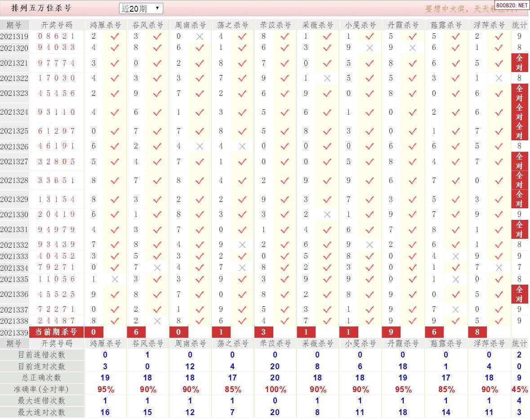Click the 100% accuracy value
This screenshot has height=420, width=530.
click(276, 389)
